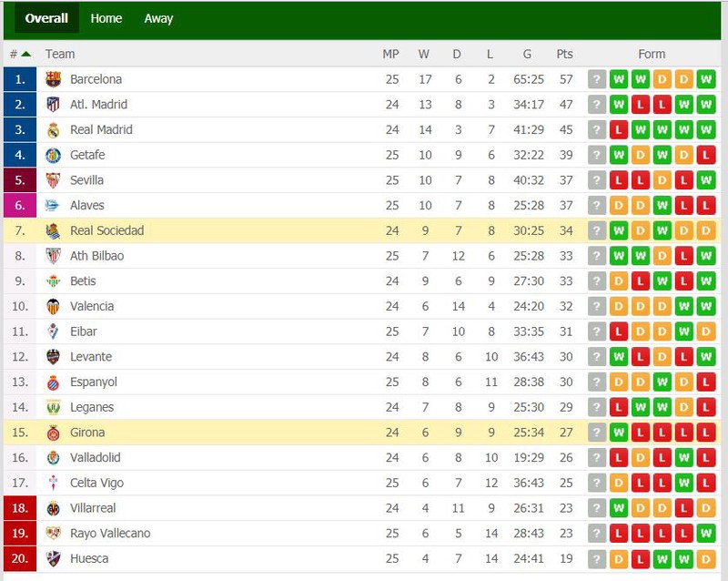Click Alaves's first orange D form result
Screen dimensions: 728x581
[x=619, y=206]
